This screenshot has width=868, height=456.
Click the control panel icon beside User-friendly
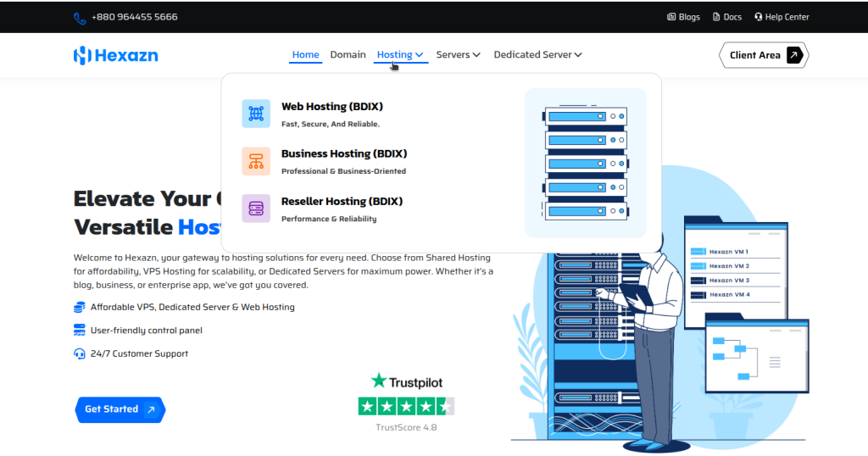(x=79, y=331)
